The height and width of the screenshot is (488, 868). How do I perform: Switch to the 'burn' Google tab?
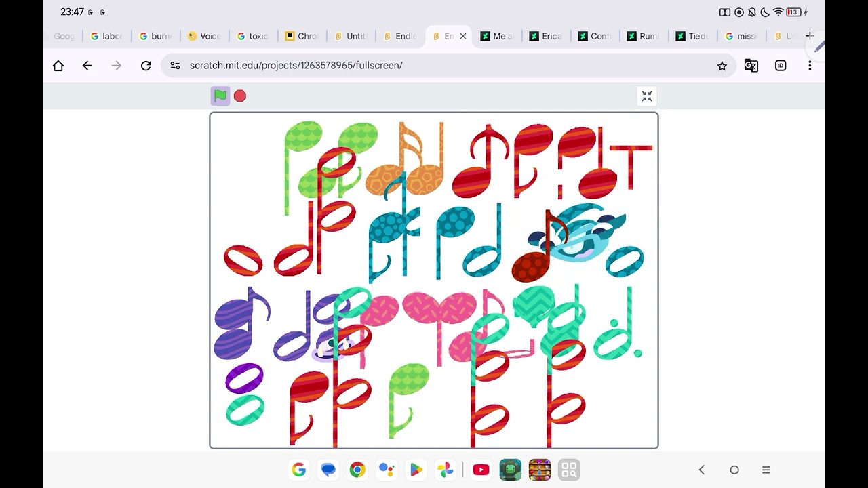pyautogui.click(x=156, y=36)
